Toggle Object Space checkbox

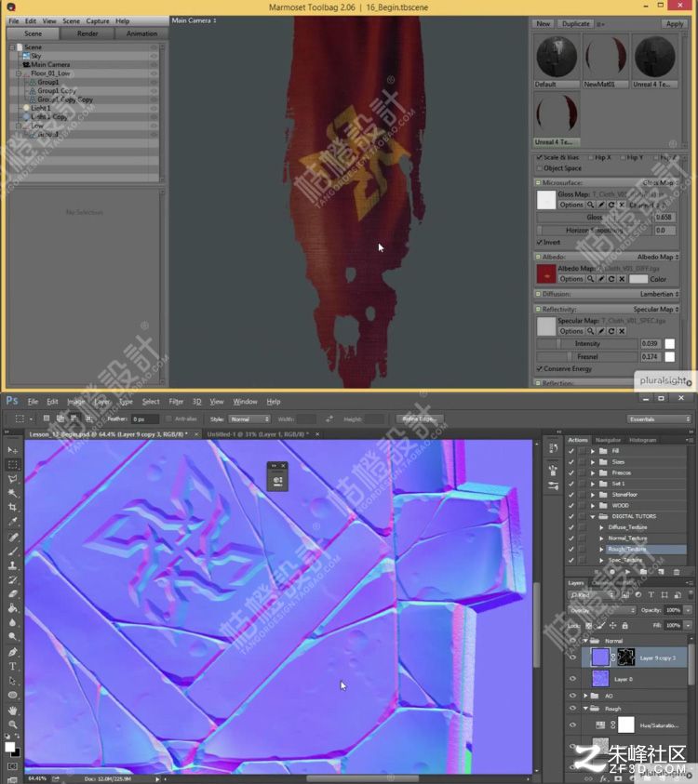540,168
